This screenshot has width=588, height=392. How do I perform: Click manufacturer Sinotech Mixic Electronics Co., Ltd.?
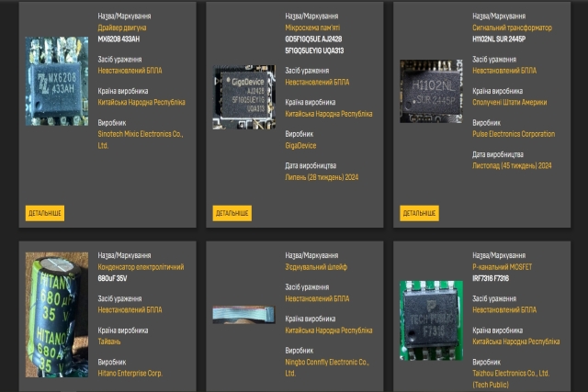click(x=141, y=140)
